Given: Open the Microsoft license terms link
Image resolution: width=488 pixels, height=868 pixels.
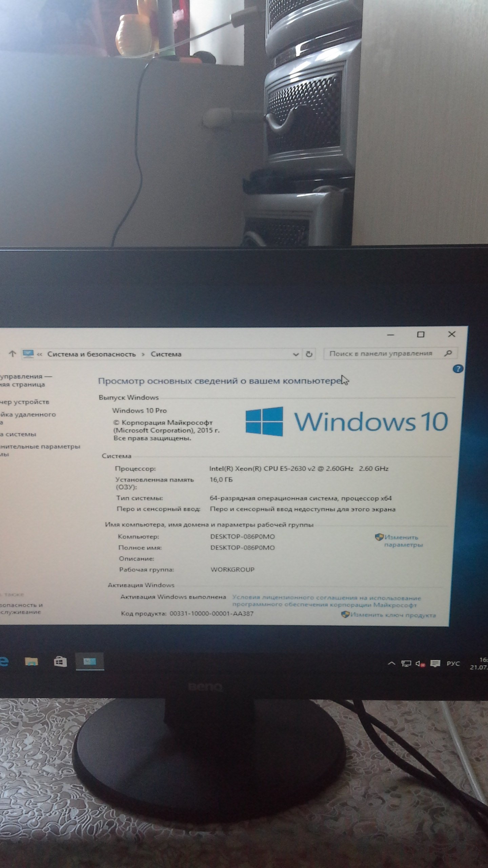Looking at the screenshot, I should [x=326, y=601].
